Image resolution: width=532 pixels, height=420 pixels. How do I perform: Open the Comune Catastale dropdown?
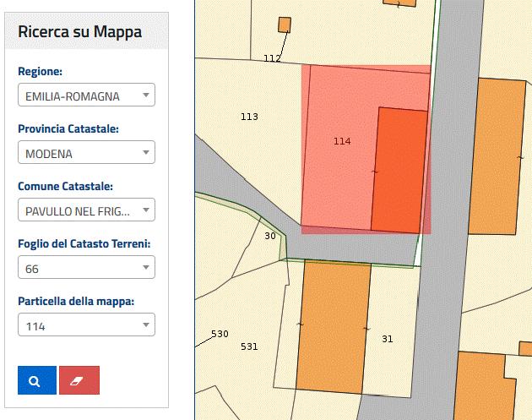pos(85,210)
